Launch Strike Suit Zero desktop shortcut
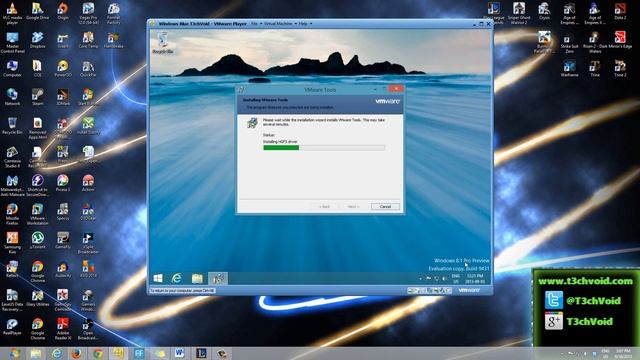640x360 pixels. click(569, 42)
